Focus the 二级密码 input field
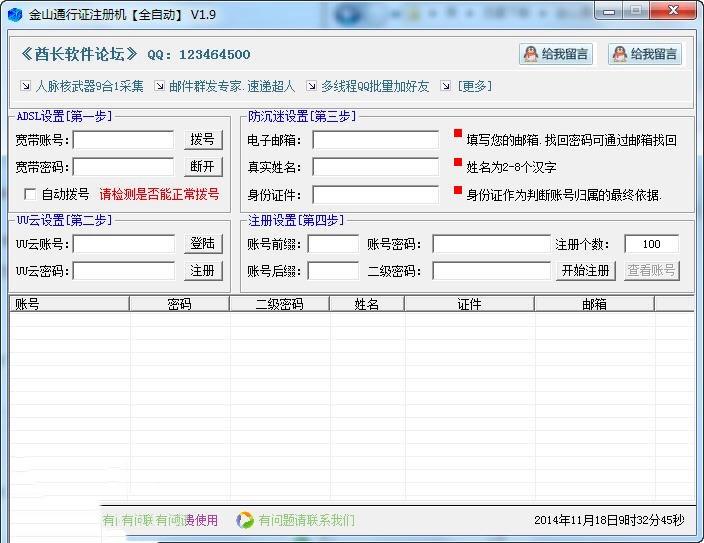 tap(491, 271)
